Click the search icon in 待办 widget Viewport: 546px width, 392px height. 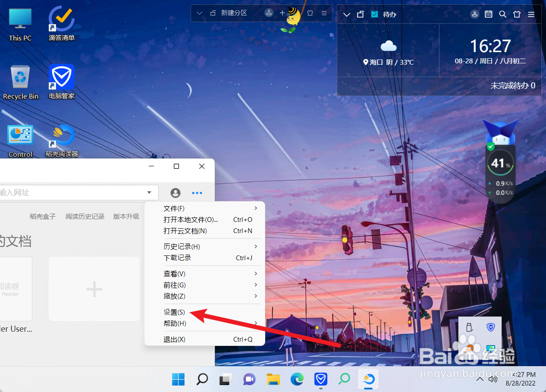tap(502, 14)
